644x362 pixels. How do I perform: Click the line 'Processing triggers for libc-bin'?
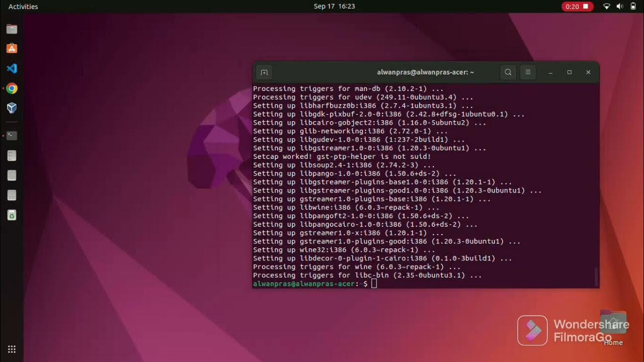tap(367, 276)
